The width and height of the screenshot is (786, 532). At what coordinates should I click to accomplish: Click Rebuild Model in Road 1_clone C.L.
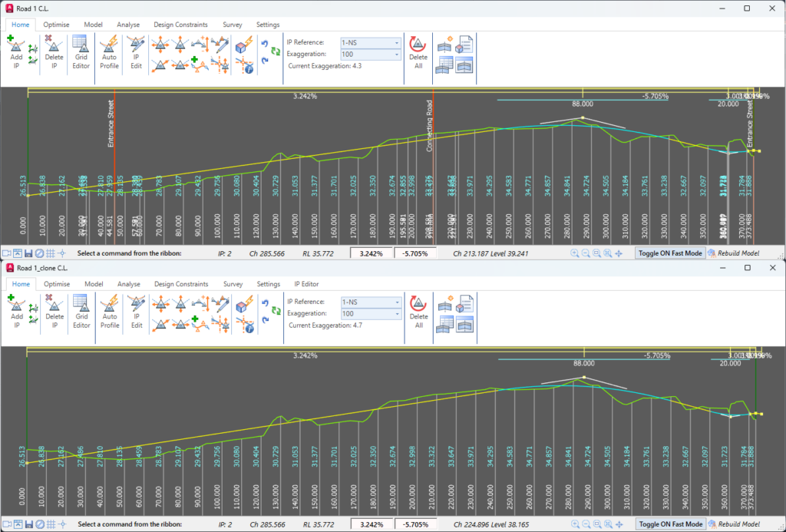coord(734,524)
